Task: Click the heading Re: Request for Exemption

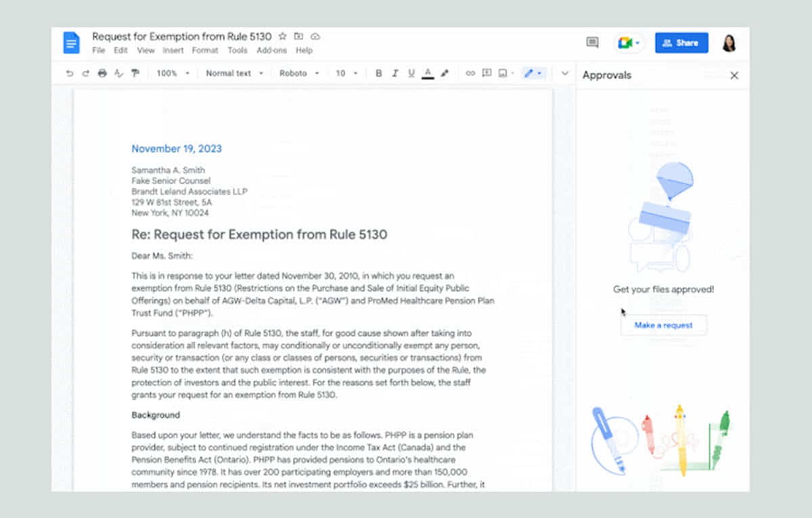Action: [x=259, y=234]
